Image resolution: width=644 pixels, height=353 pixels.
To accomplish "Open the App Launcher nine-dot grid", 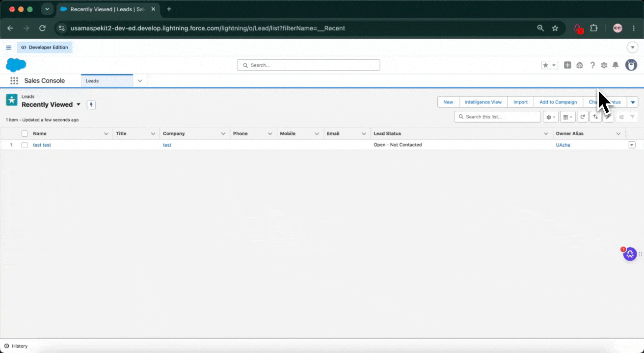I will pyautogui.click(x=14, y=81).
